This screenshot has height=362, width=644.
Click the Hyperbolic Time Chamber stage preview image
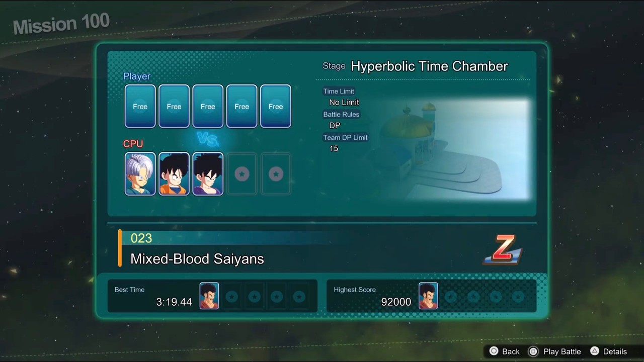click(453, 149)
